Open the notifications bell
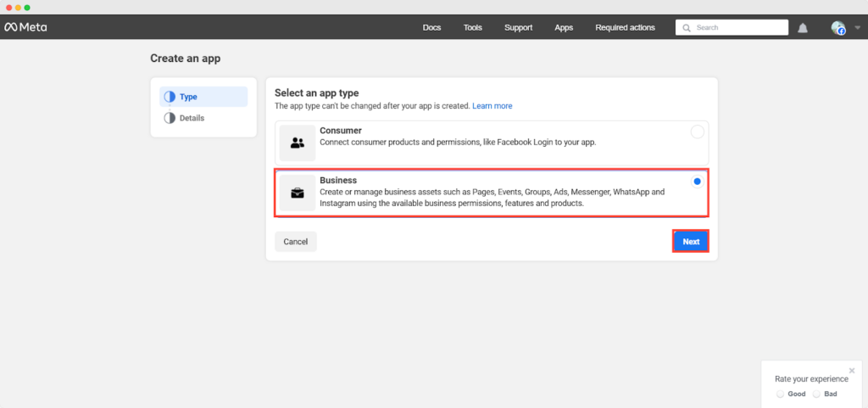The height and width of the screenshot is (408, 868). 802,28
